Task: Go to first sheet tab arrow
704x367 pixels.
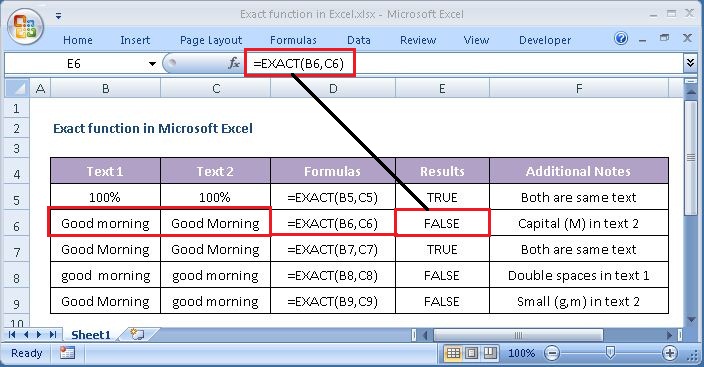Action: [12, 335]
